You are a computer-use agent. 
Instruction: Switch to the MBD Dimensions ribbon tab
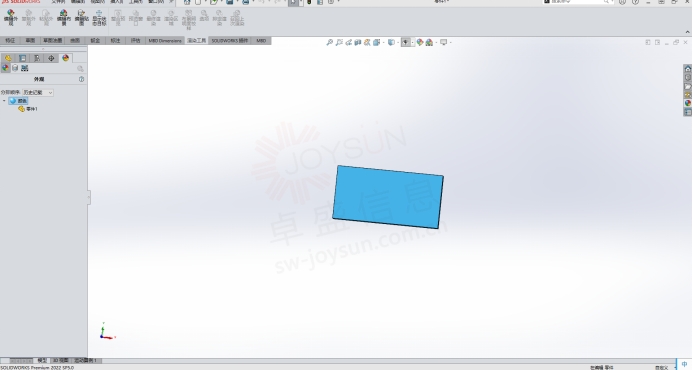(x=165, y=41)
